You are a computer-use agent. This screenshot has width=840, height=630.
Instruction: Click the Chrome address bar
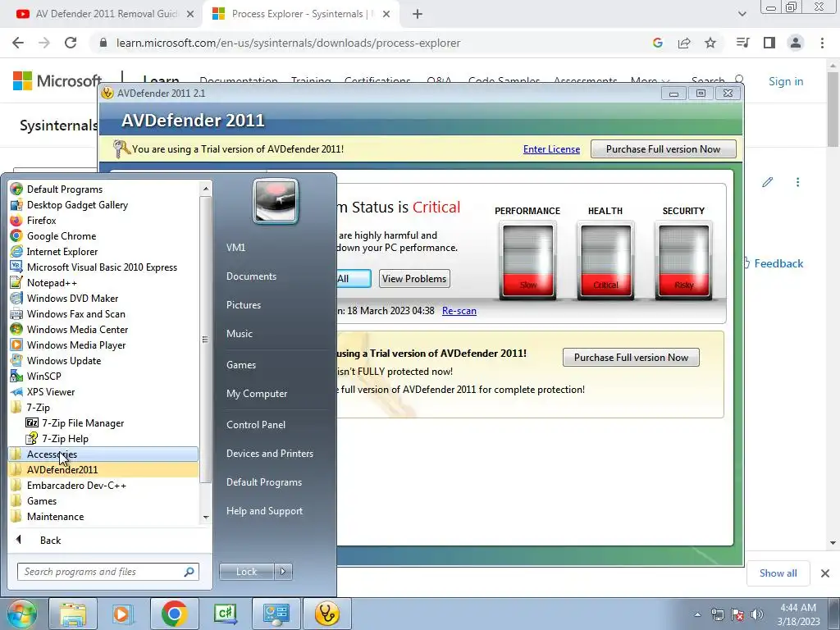click(370, 43)
